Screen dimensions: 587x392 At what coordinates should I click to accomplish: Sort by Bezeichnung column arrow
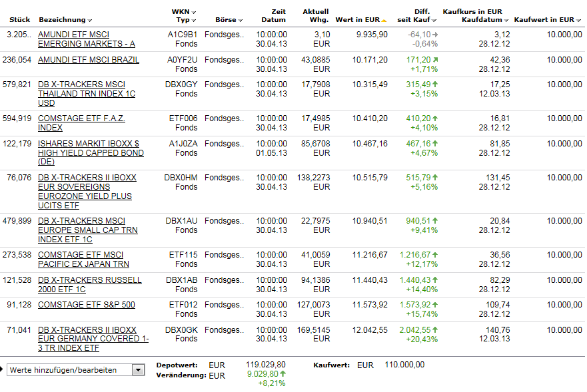tap(89, 20)
